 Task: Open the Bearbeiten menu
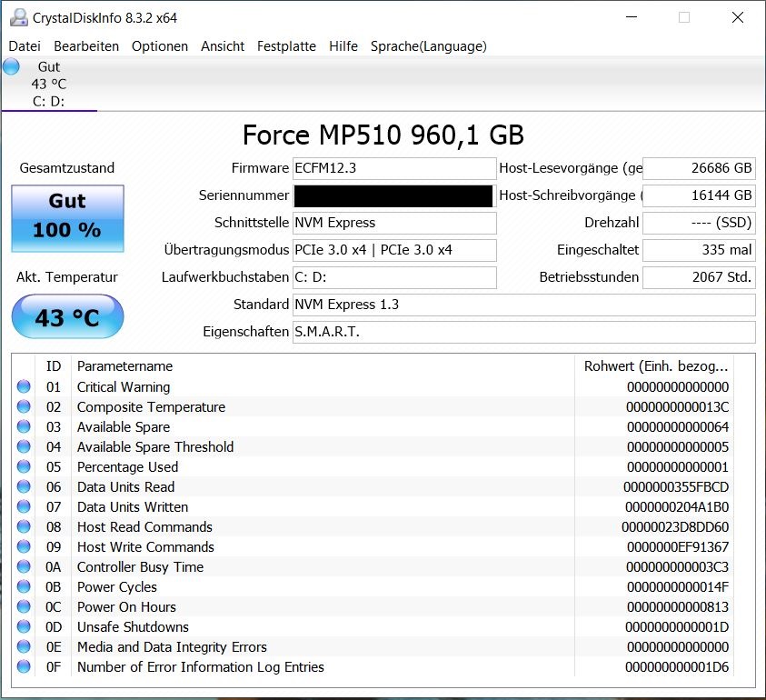(x=86, y=46)
